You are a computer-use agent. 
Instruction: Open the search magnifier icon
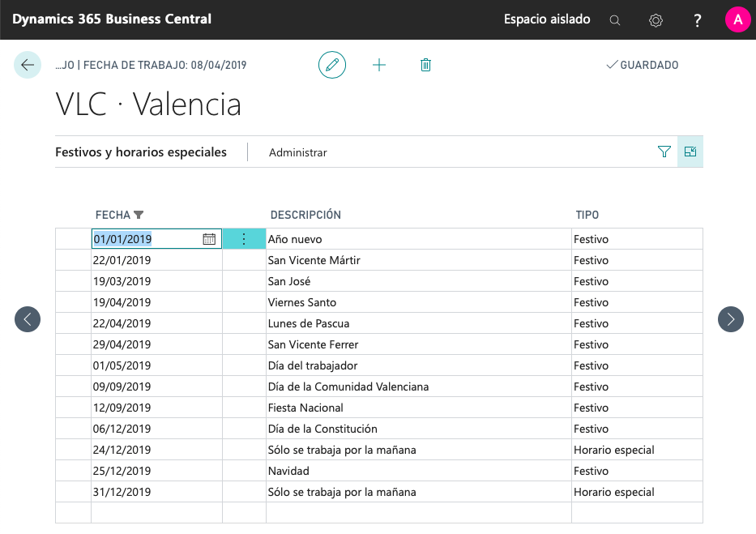click(x=615, y=20)
